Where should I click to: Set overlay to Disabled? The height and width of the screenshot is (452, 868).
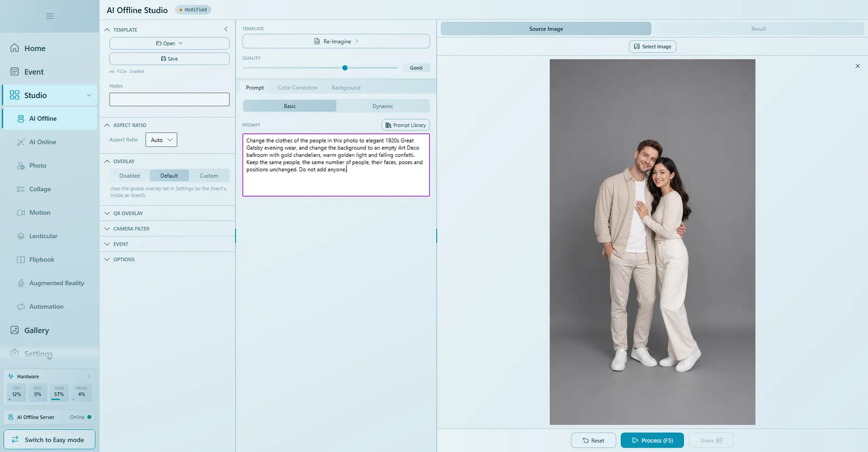pos(130,176)
